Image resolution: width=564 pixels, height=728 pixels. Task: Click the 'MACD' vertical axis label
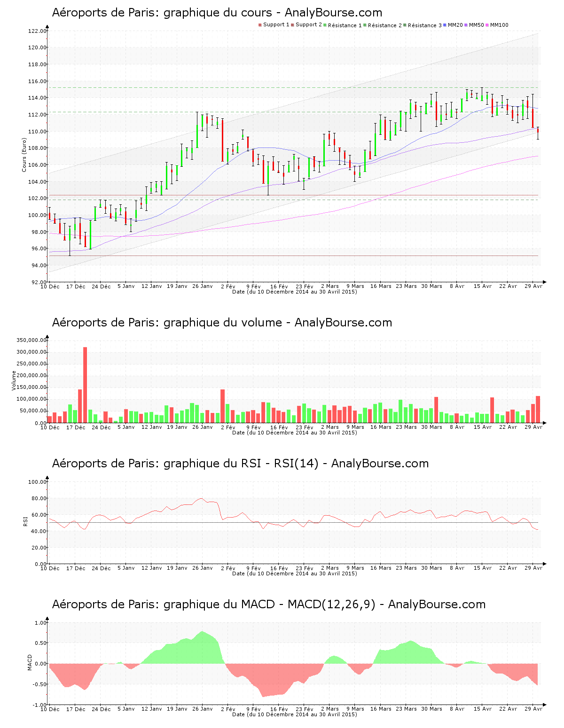point(30,662)
